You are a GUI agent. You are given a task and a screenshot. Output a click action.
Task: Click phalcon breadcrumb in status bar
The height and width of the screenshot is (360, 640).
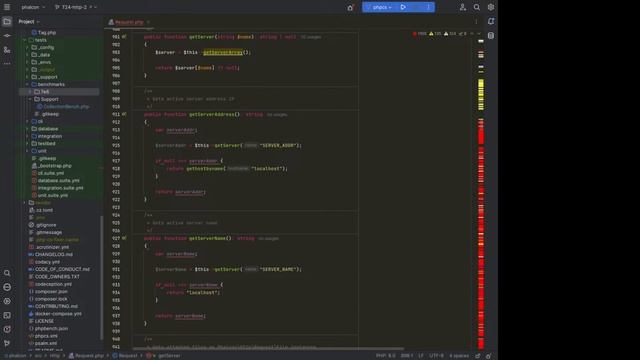click(16, 356)
